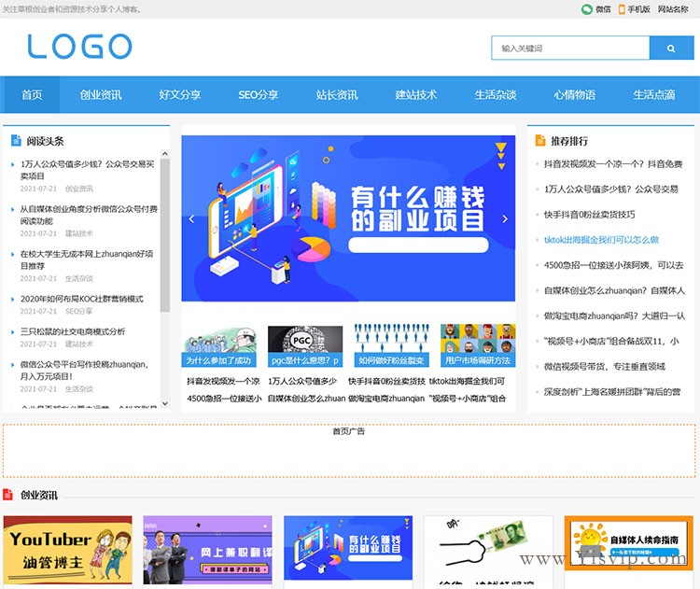Viewport: 700px width, 589px height.
Task: Open the 自媒体人续命指南 card
Action: (x=628, y=543)
